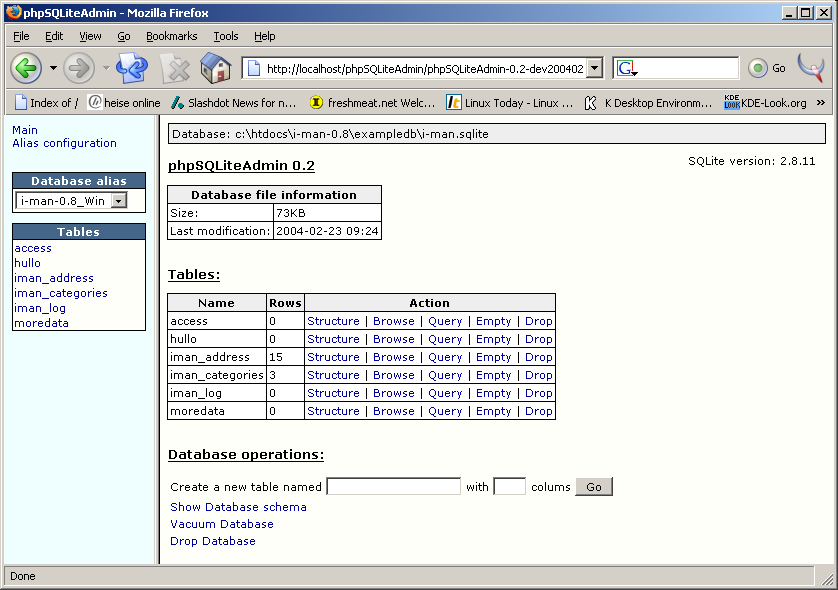
Task: Click the Back navigation arrow
Action: pos(26,68)
